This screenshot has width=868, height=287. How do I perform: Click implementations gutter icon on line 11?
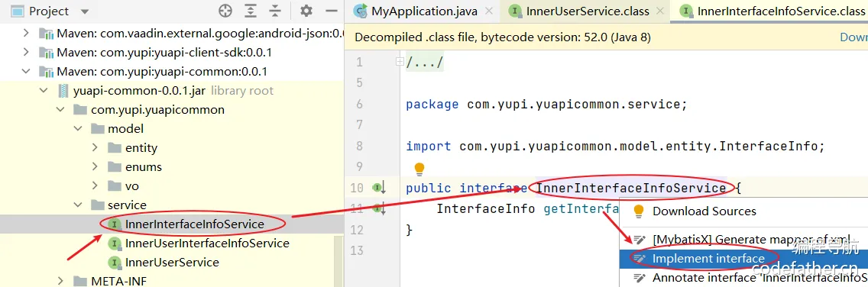[x=379, y=208]
